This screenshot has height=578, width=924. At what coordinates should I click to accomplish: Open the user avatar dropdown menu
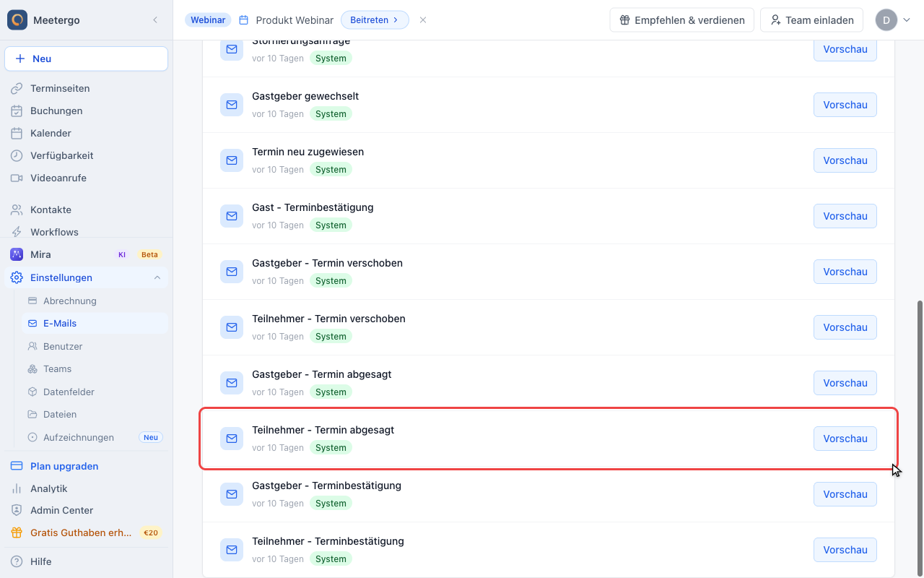pyautogui.click(x=893, y=20)
